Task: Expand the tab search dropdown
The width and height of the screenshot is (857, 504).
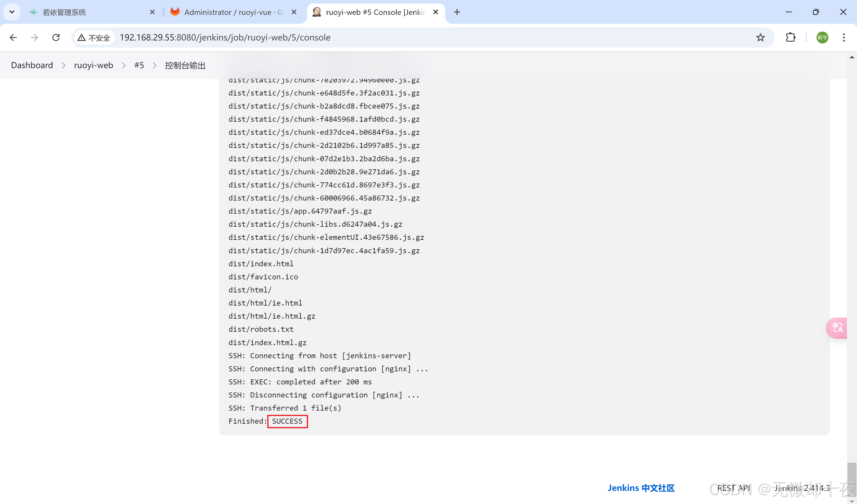Action: pyautogui.click(x=12, y=12)
